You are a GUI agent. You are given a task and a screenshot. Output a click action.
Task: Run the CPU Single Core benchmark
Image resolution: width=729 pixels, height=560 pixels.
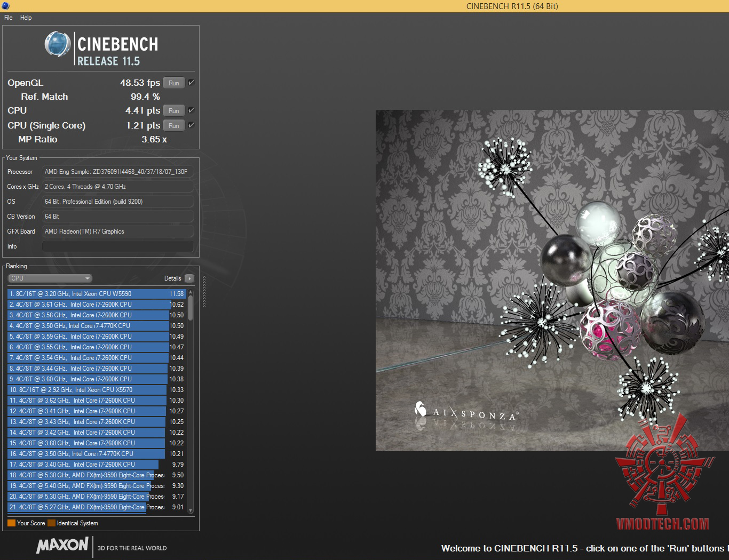(174, 125)
